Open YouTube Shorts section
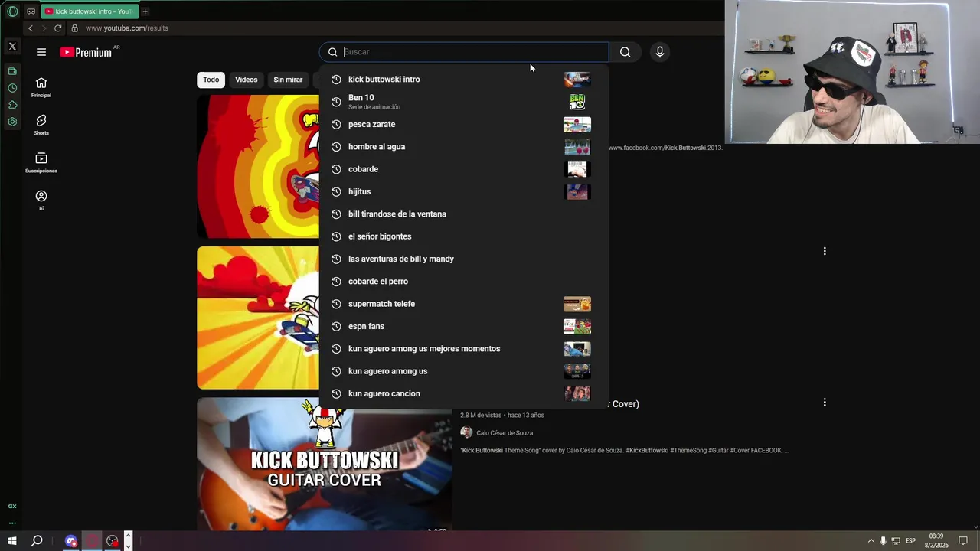This screenshot has height=551, width=980. coord(41,125)
